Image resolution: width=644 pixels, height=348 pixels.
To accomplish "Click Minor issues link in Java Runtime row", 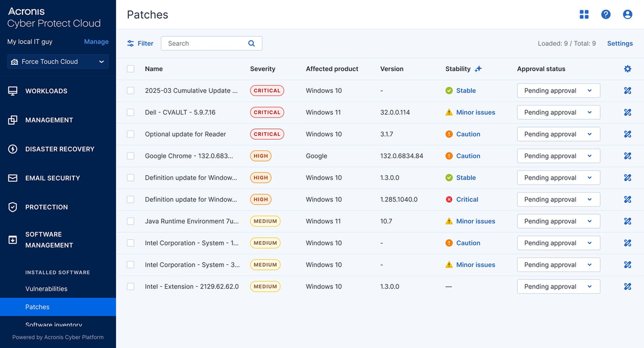I will 476,222.
